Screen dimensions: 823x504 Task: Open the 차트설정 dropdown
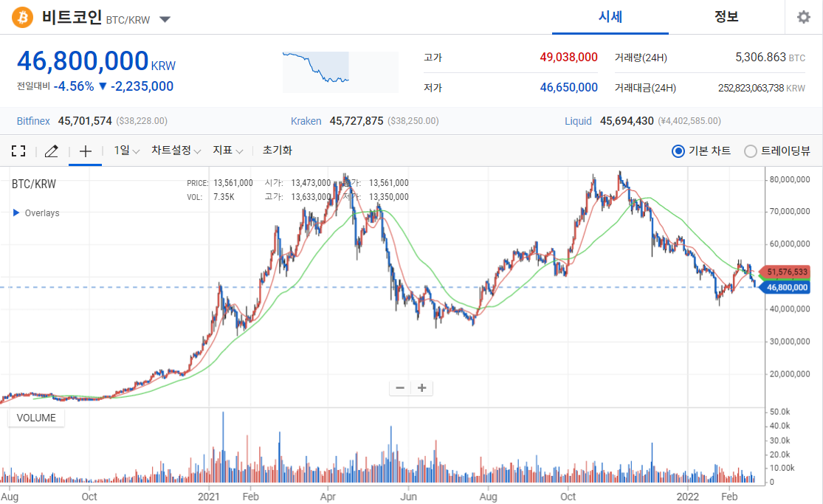tap(176, 151)
